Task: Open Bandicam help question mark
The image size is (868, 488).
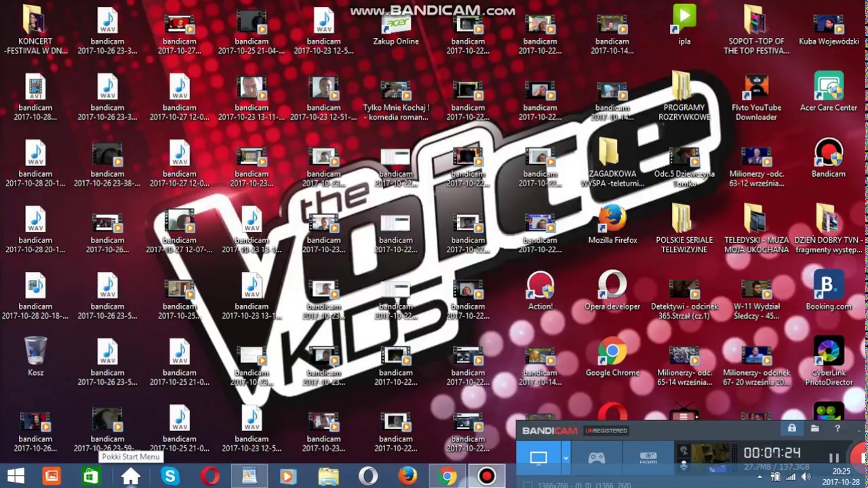Action: pyautogui.click(x=837, y=428)
